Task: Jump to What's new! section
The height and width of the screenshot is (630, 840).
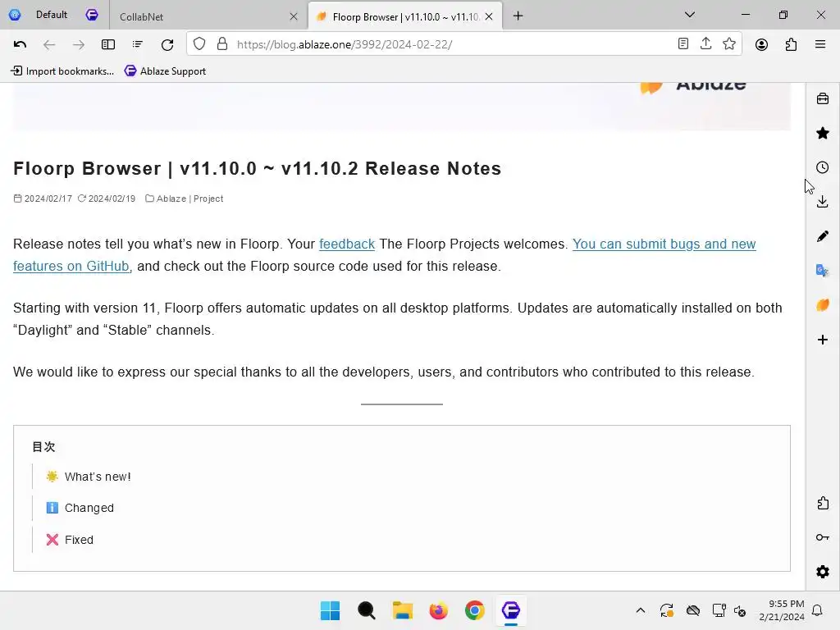Action: tap(98, 477)
